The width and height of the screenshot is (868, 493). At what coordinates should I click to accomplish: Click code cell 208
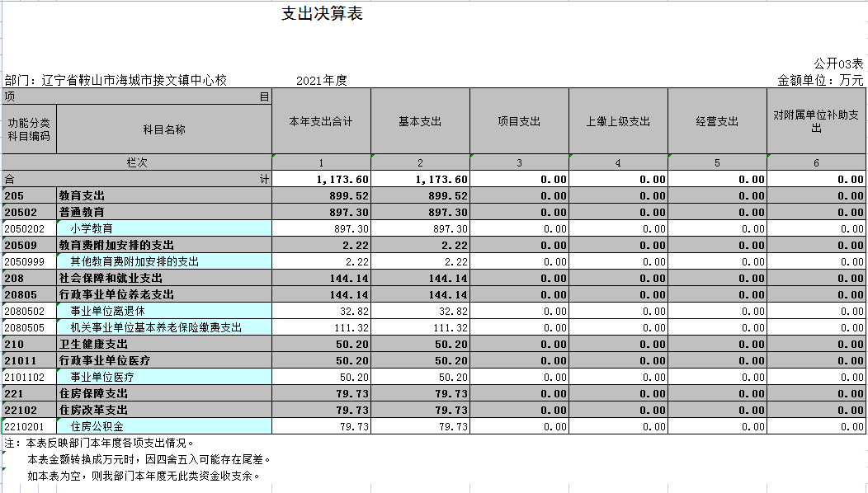tap(29, 279)
